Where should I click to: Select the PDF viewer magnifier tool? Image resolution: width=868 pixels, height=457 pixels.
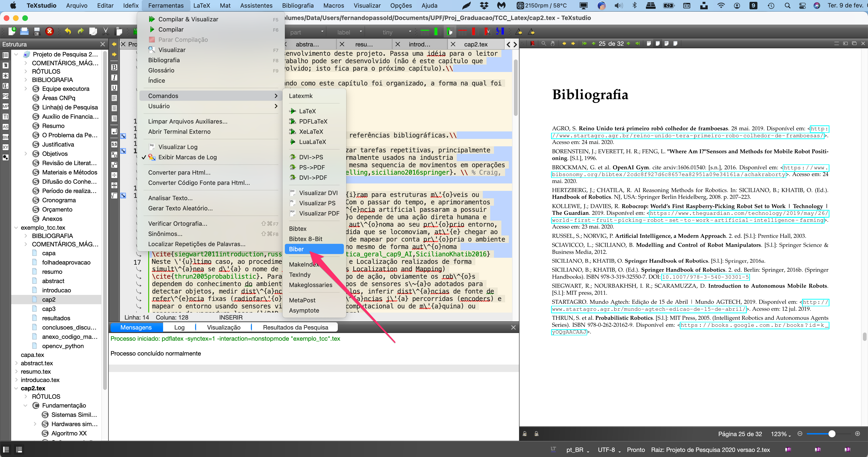tap(543, 43)
